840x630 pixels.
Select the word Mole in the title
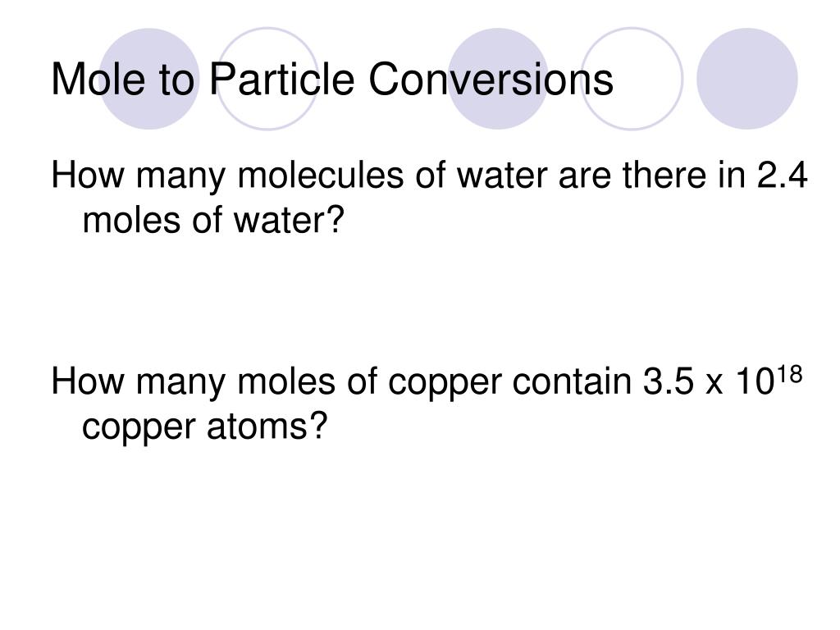[98, 80]
